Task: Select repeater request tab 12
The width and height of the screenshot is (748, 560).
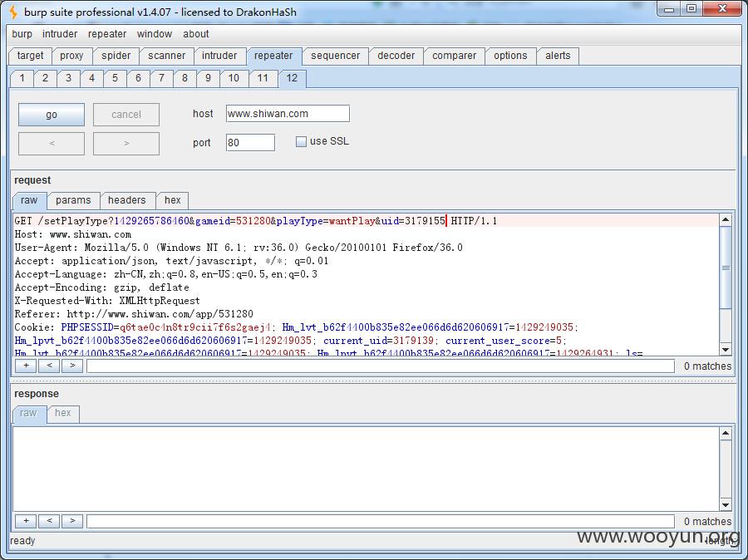Action: (x=292, y=78)
